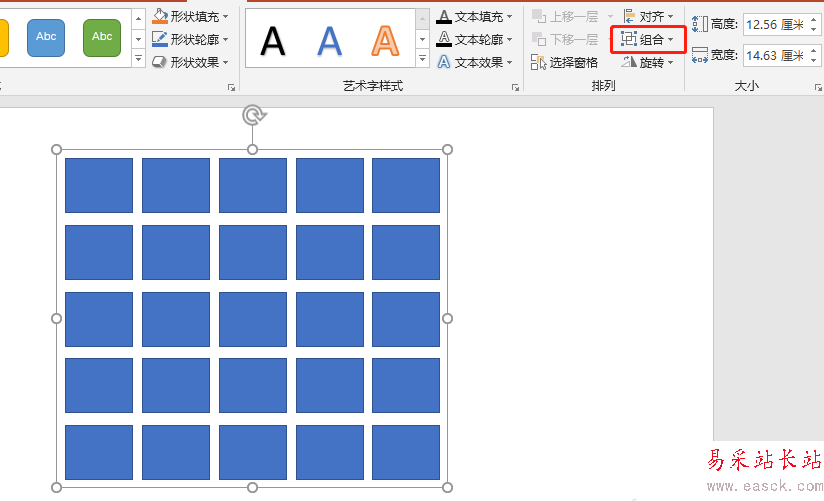The height and width of the screenshot is (501, 824).
Task: Open Text Fill (文本填充) dropdown arrow
Action: [x=510, y=17]
